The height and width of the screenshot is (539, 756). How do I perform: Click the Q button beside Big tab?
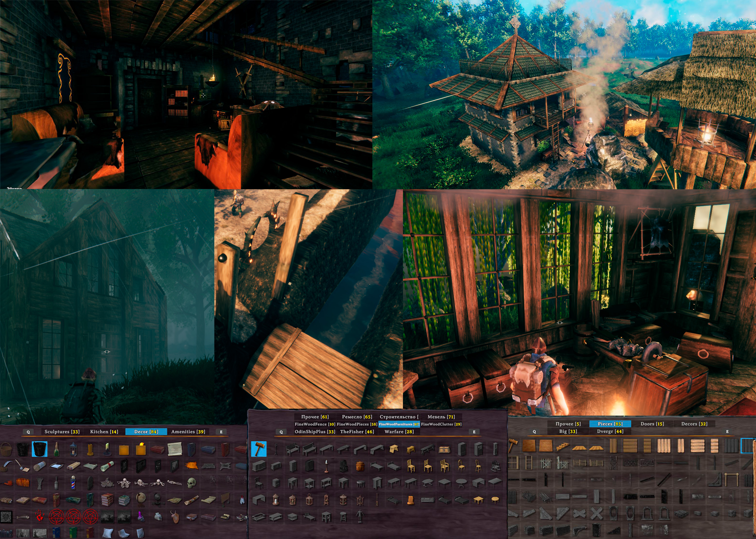click(x=534, y=432)
